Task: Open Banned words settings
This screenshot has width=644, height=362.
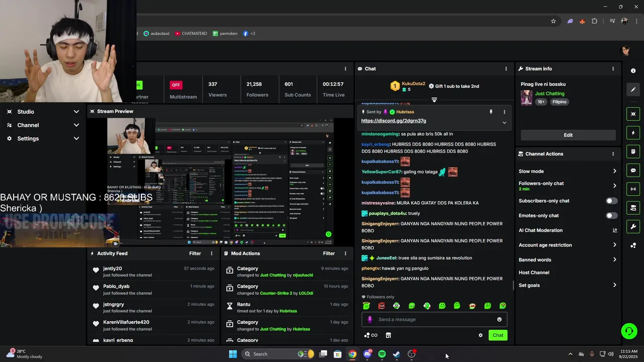Action: (x=568, y=260)
